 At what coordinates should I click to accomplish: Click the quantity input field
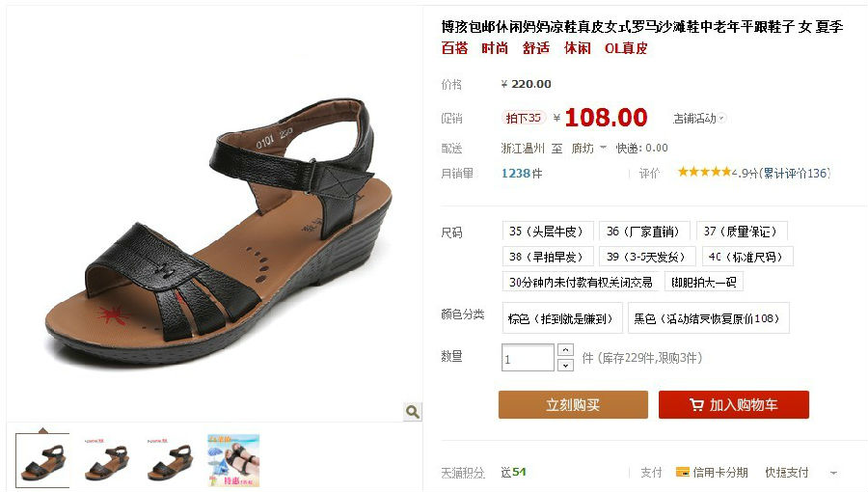[x=528, y=358]
